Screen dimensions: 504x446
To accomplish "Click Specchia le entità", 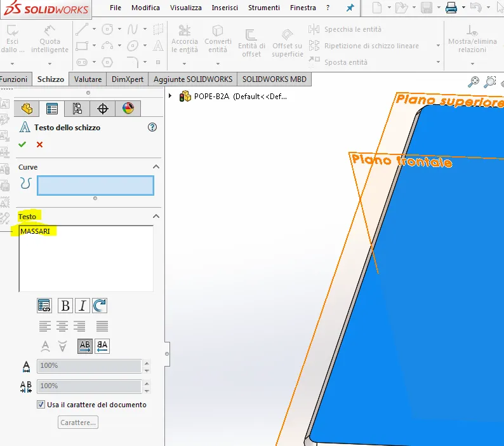I will [345, 29].
